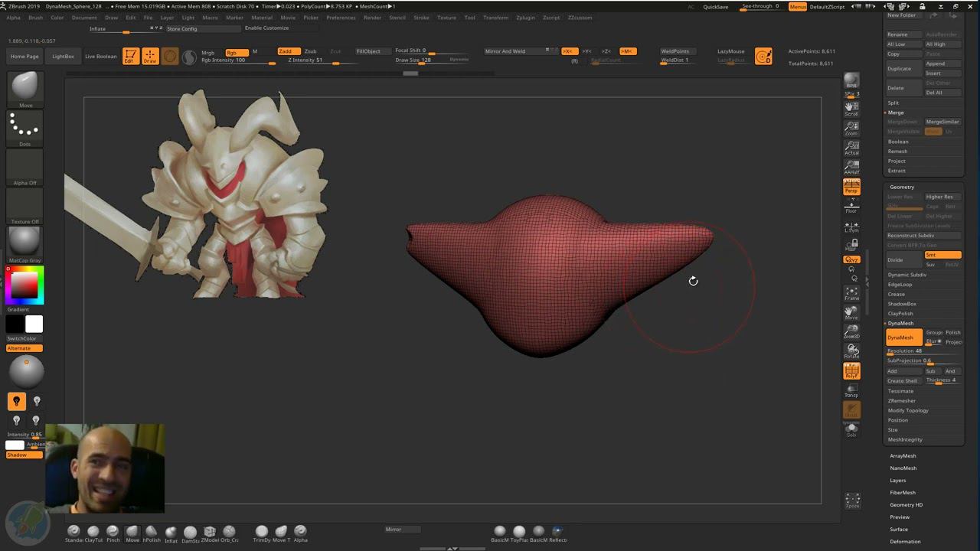
Task: Open the Stroke menu
Action: tap(421, 18)
